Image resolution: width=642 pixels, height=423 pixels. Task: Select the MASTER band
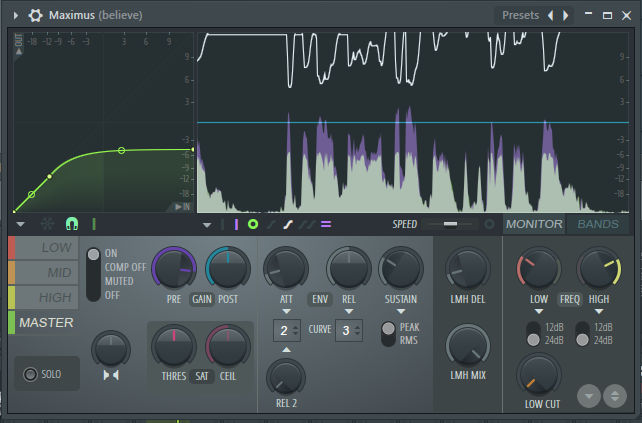43,323
